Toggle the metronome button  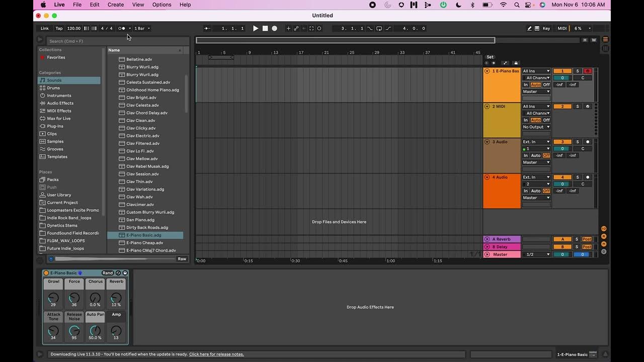click(122, 29)
